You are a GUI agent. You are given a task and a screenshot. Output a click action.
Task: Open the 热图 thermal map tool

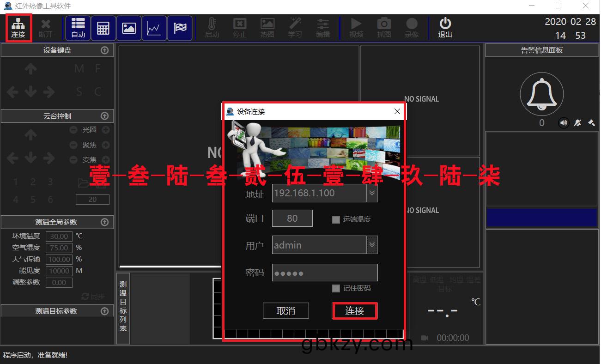tap(267, 28)
